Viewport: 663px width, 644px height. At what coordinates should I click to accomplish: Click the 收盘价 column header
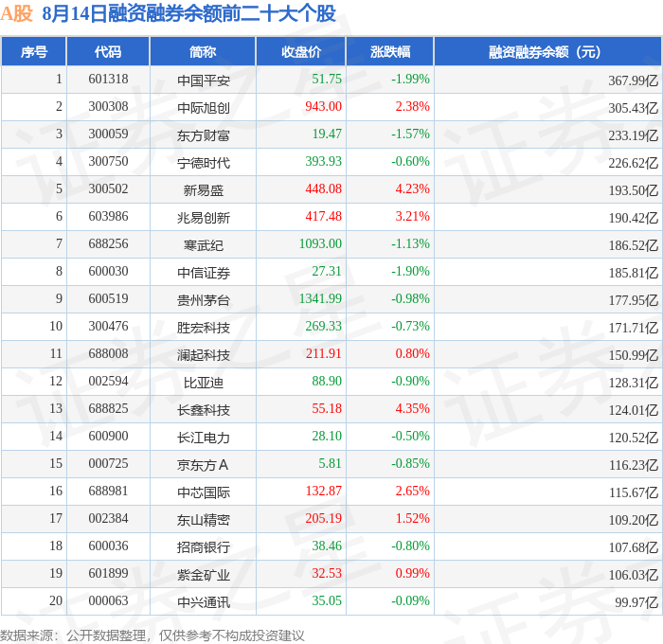click(301, 51)
